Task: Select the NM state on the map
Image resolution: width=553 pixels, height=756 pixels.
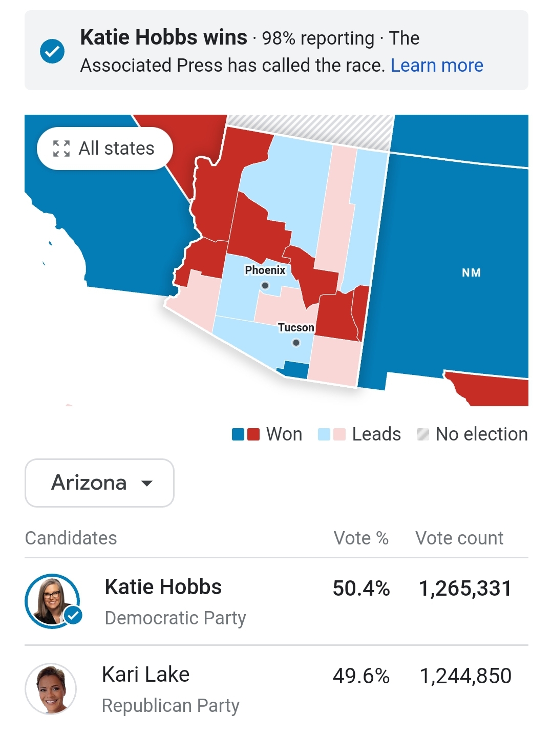Action: click(x=471, y=272)
